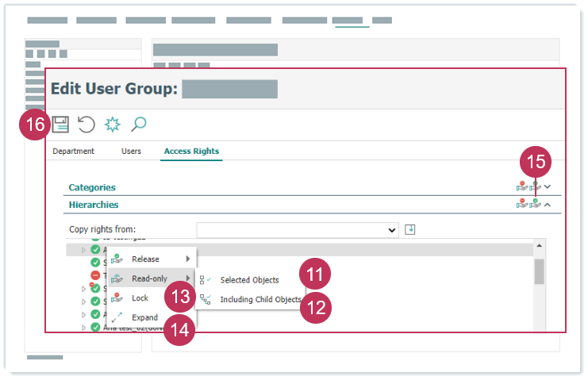Click red-dot rights icon in Categories header
The height and width of the screenshot is (380, 588).
click(x=521, y=187)
